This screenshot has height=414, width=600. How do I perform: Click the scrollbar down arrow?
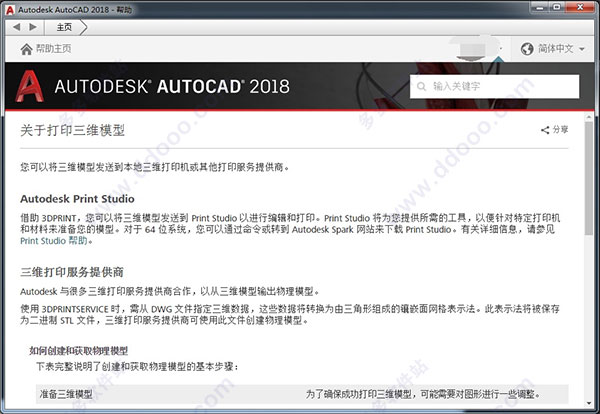[x=589, y=403]
